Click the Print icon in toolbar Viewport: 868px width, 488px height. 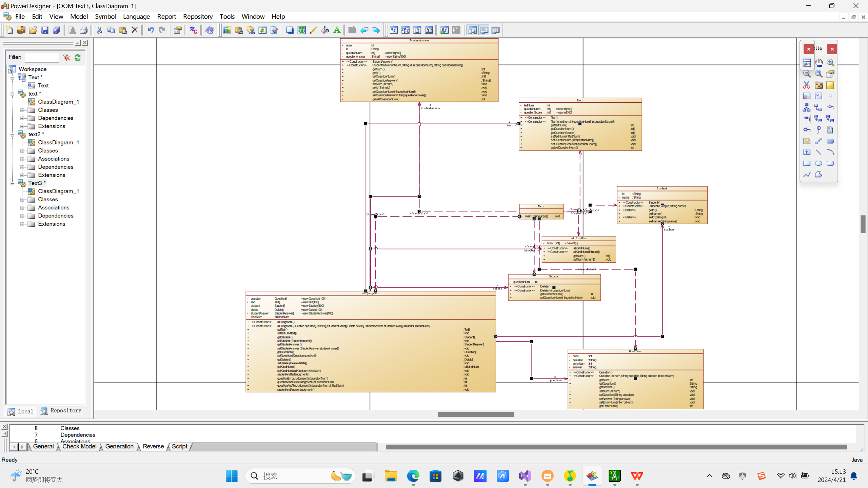(x=84, y=30)
